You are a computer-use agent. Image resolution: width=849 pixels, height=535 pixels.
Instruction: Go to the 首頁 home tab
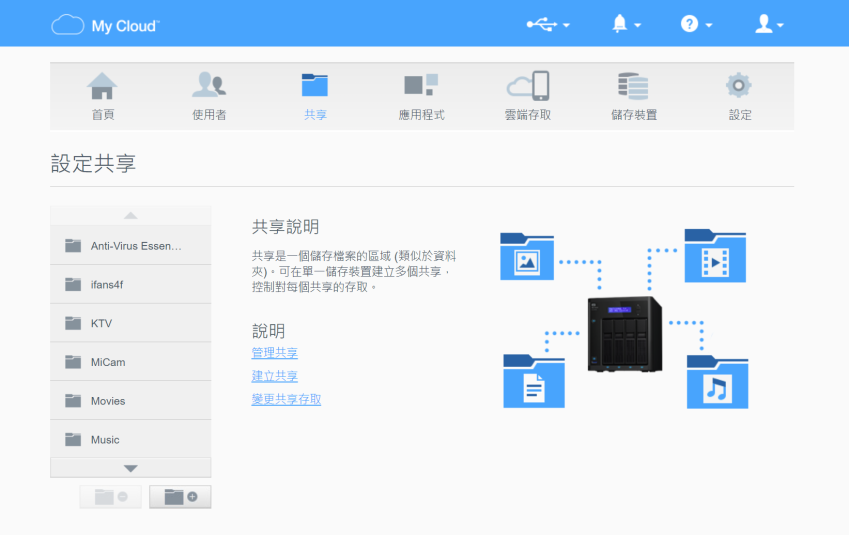pos(103,96)
